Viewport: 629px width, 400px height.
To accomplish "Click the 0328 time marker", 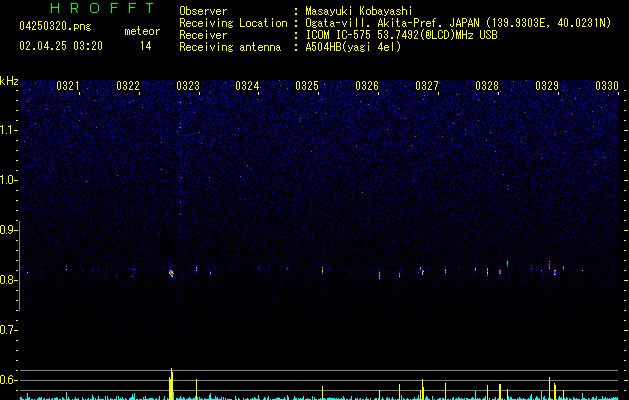I will coord(487,86).
